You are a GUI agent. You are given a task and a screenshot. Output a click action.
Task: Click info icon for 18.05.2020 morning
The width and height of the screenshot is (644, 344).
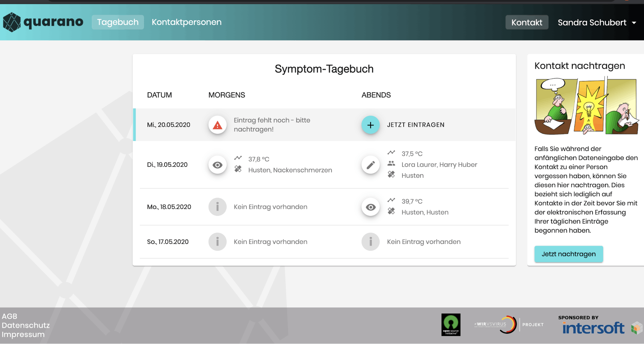pyautogui.click(x=217, y=207)
